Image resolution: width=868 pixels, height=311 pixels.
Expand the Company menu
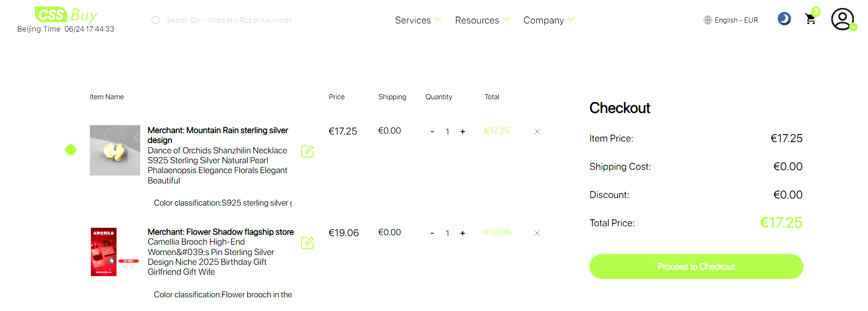click(549, 20)
